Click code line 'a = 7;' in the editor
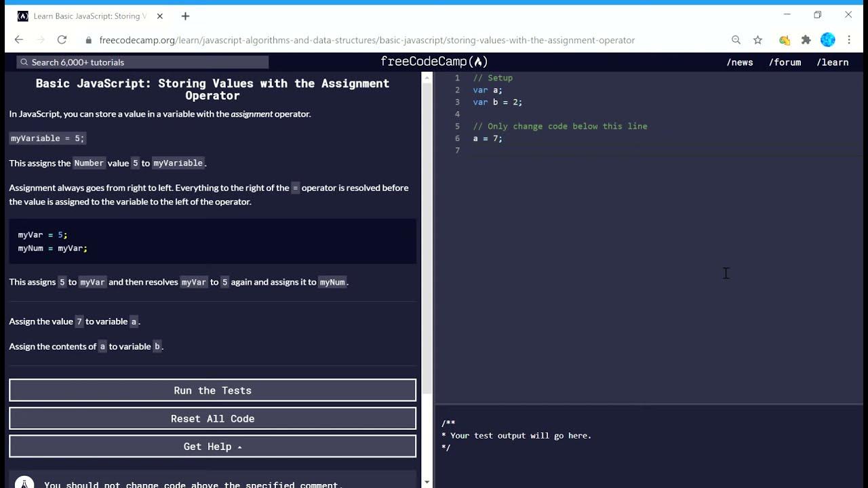868x488 pixels. (488, 138)
